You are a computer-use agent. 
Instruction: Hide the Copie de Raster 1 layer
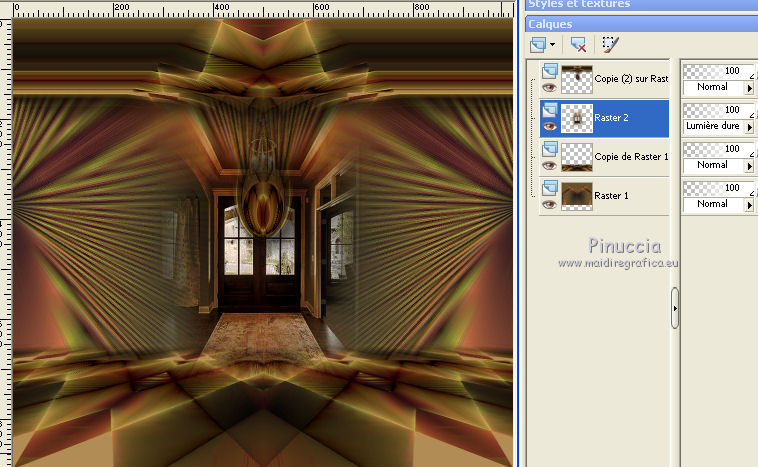549,166
